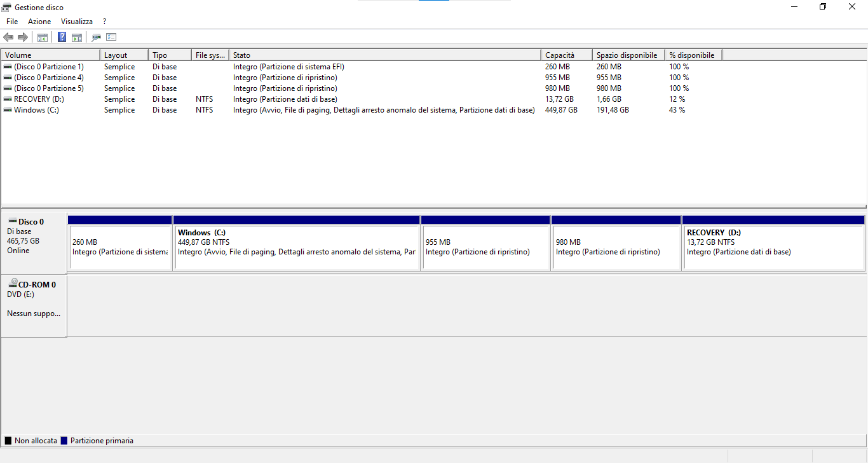The width and height of the screenshot is (868, 463).
Task: Open the File menu
Action: click(12, 22)
